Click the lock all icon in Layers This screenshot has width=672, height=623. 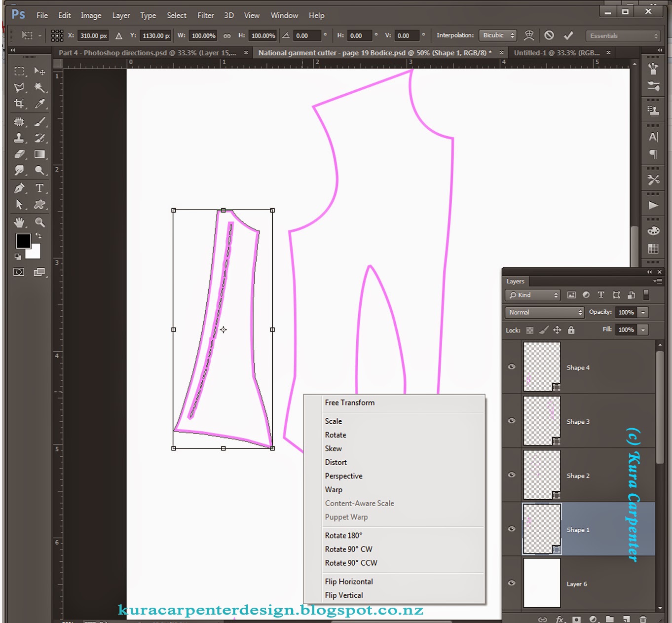tap(571, 330)
